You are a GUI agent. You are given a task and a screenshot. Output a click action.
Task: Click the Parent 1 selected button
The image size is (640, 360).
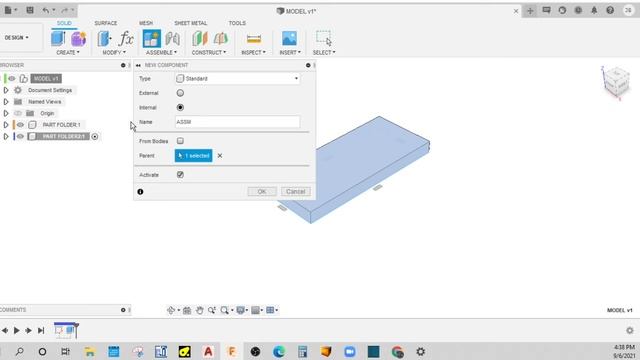[x=193, y=156]
